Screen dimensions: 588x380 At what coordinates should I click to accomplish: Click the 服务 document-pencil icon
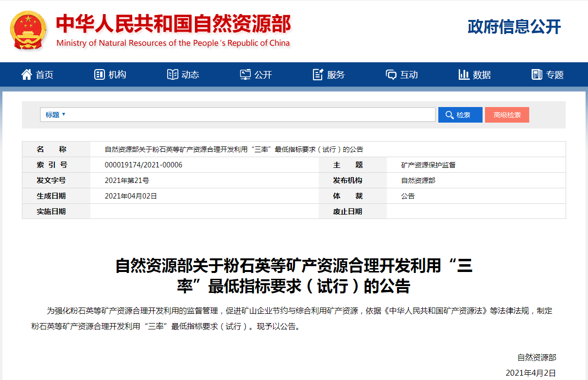318,74
